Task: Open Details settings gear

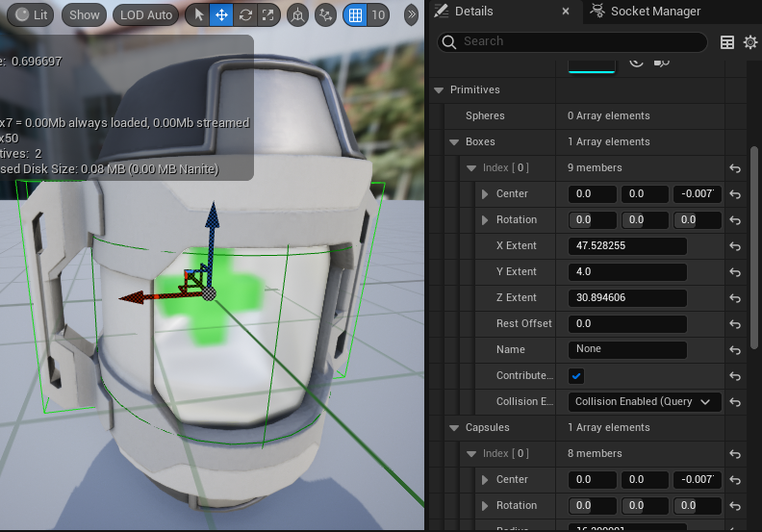Action: 750,42
